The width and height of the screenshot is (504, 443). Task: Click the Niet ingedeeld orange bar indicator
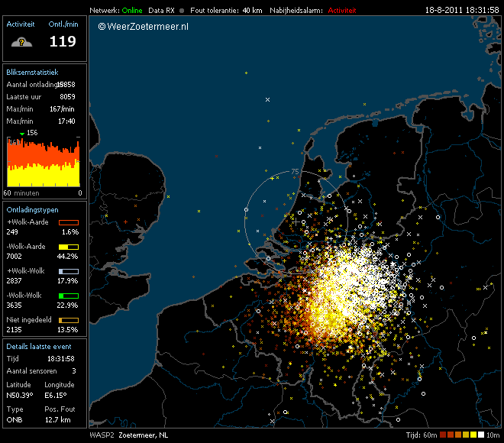pos(69,320)
